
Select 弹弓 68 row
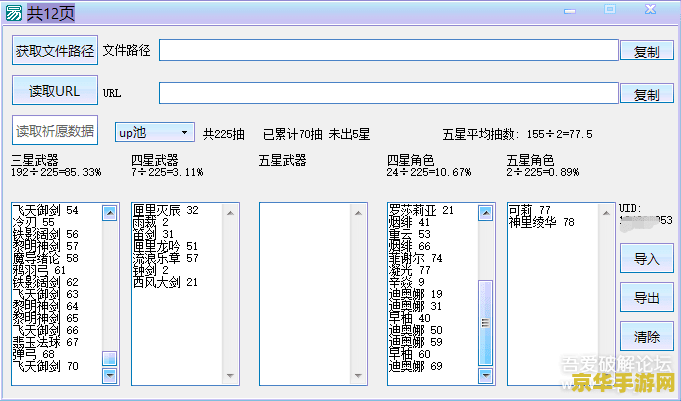tap(34, 354)
